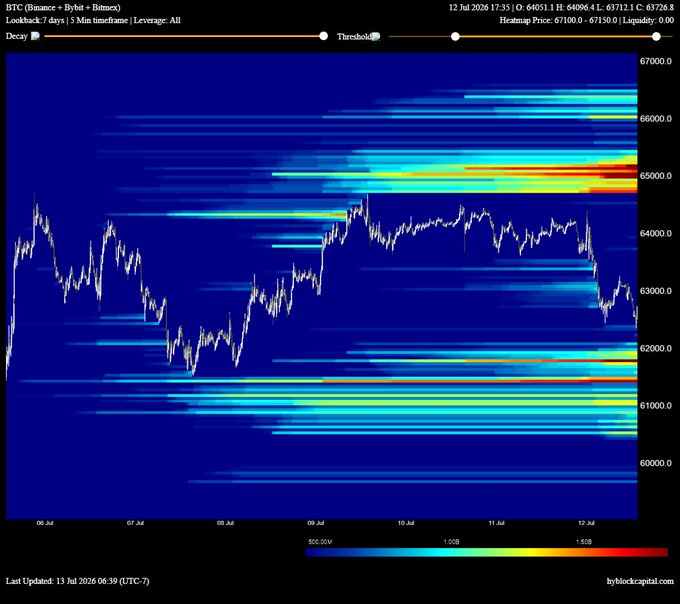The width and height of the screenshot is (680, 604).
Task: Click the 62000.0 price axis label
Action: click(655, 348)
